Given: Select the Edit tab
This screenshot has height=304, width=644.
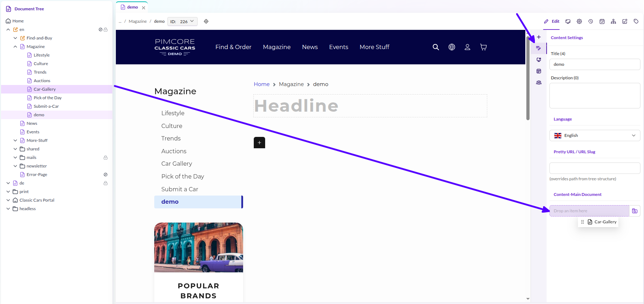Looking at the screenshot, I should (x=552, y=21).
